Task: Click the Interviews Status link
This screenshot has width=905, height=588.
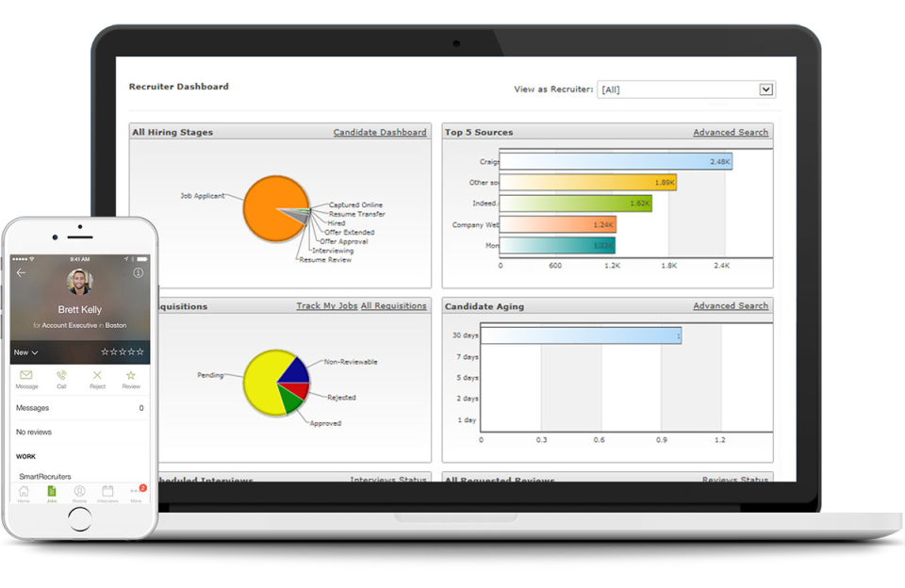Action: pos(388,479)
